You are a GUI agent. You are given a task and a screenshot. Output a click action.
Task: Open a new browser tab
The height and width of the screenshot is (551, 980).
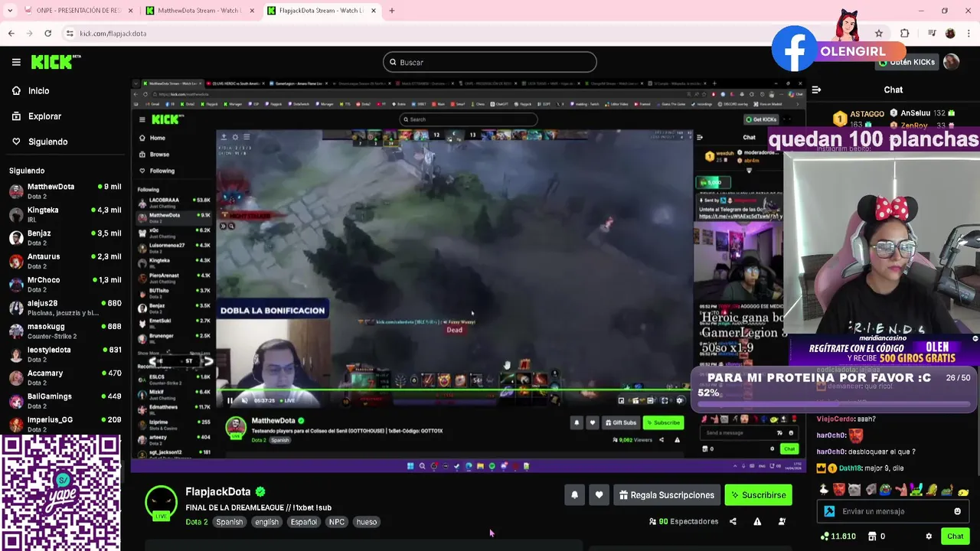pos(391,11)
